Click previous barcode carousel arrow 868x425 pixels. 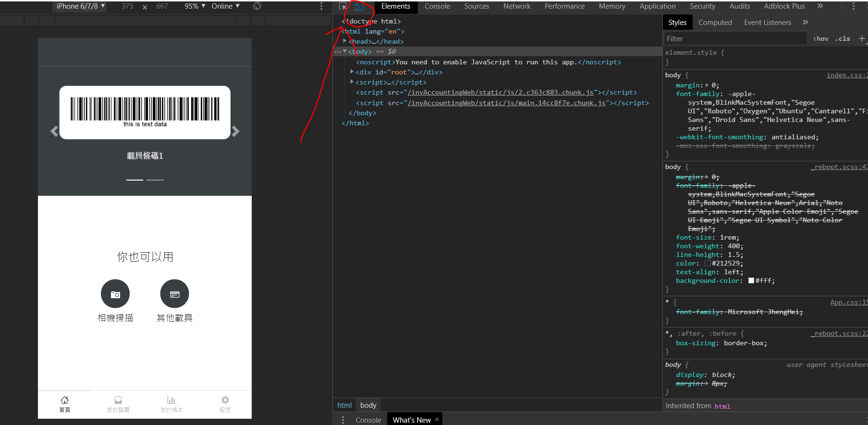(54, 131)
